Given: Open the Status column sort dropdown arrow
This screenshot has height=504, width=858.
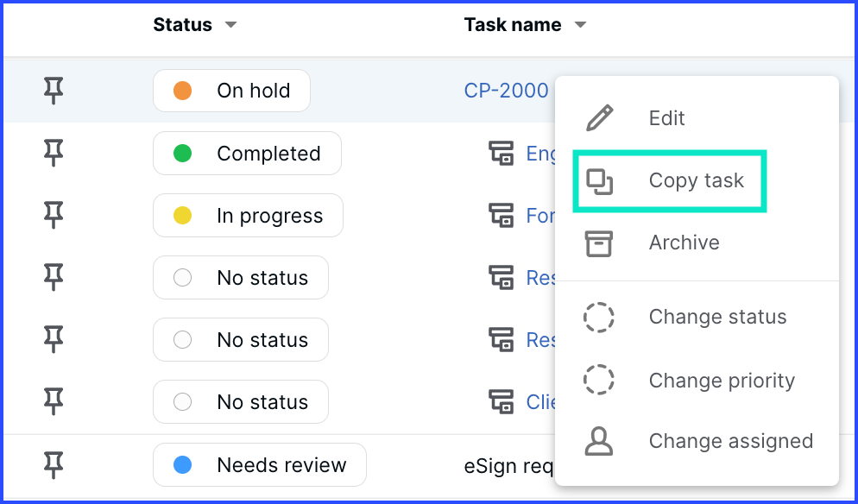Looking at the screenshot, I should pos(231,25).
